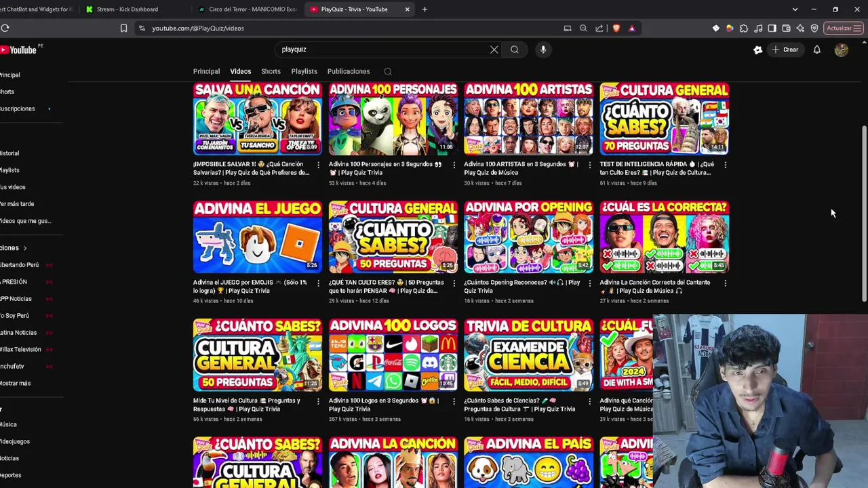
Task: Click the Brave Rewards triangle icon
Action: tap(632, 28)
